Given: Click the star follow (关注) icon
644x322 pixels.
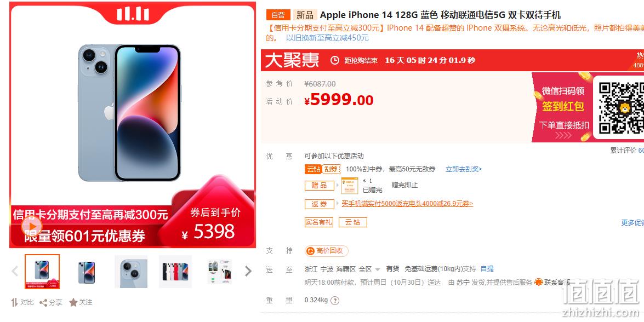Looking at the screenshot, I should point(73,302).
